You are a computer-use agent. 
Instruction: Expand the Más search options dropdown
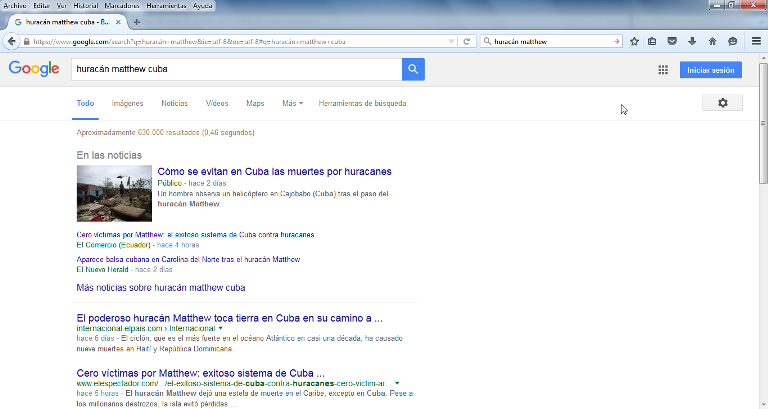292,103
